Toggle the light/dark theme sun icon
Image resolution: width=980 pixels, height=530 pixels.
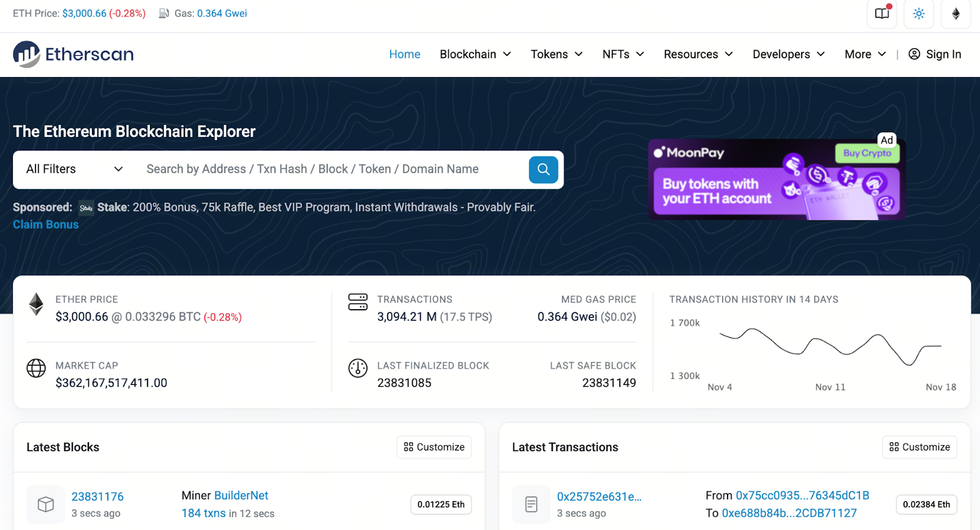click(919, 14)
